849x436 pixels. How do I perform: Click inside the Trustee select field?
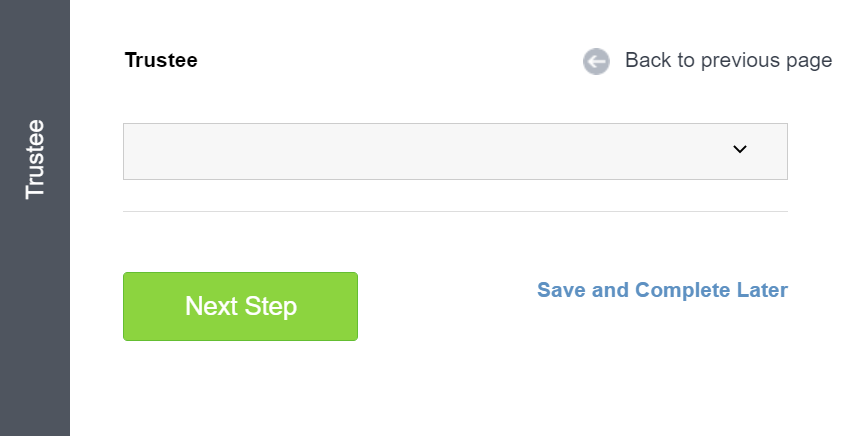click(x=455, y=151)
